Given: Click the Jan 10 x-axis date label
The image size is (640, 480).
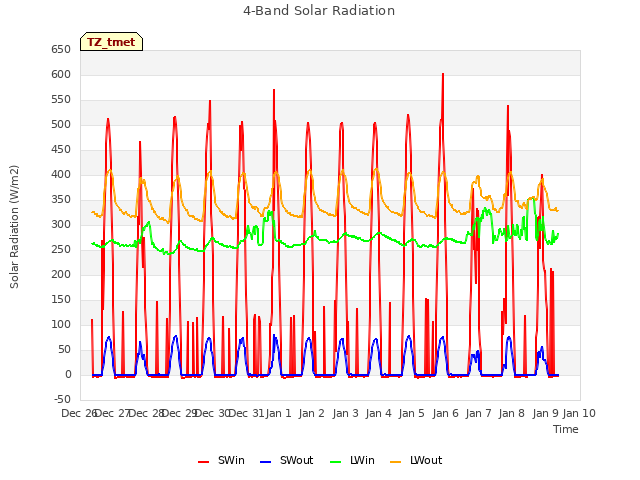Looking at the screenshot, I should (579, 413).
